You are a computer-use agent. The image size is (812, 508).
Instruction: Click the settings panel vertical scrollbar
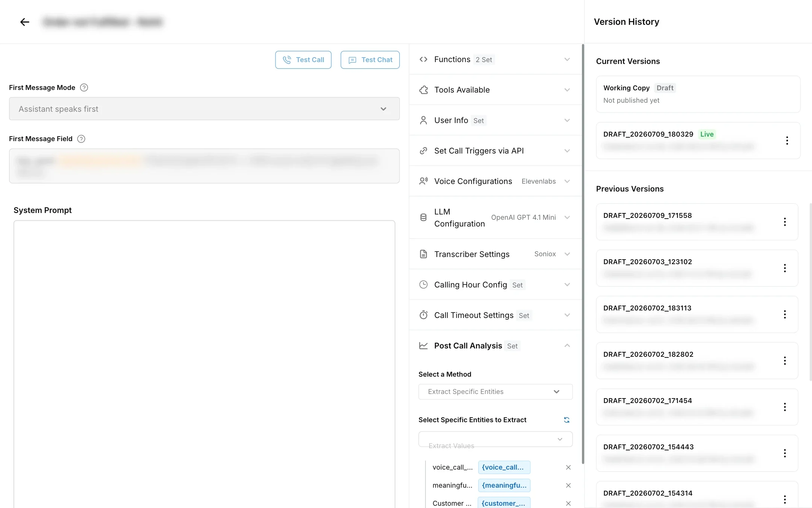pyautogui.click(x=583, y=254)
